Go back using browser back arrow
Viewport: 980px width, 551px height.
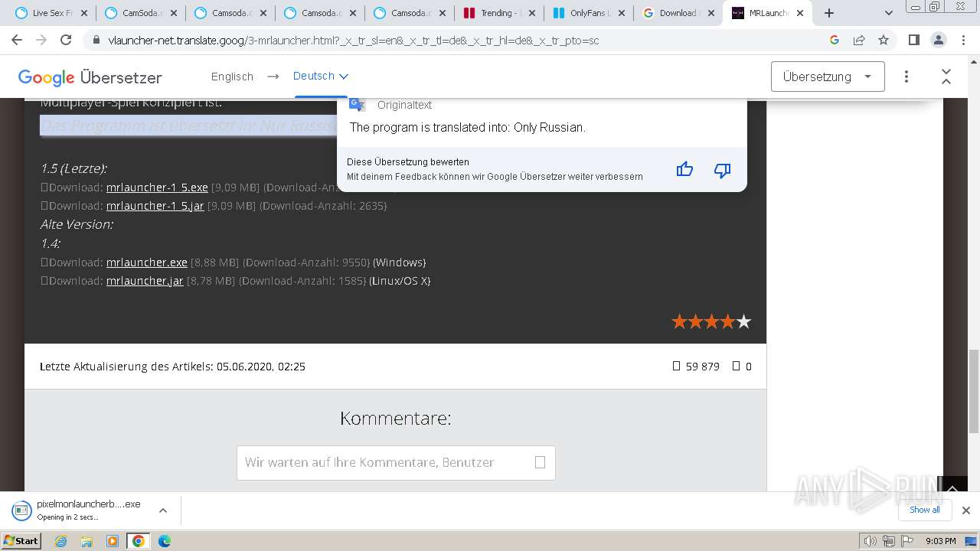(17, 40)
